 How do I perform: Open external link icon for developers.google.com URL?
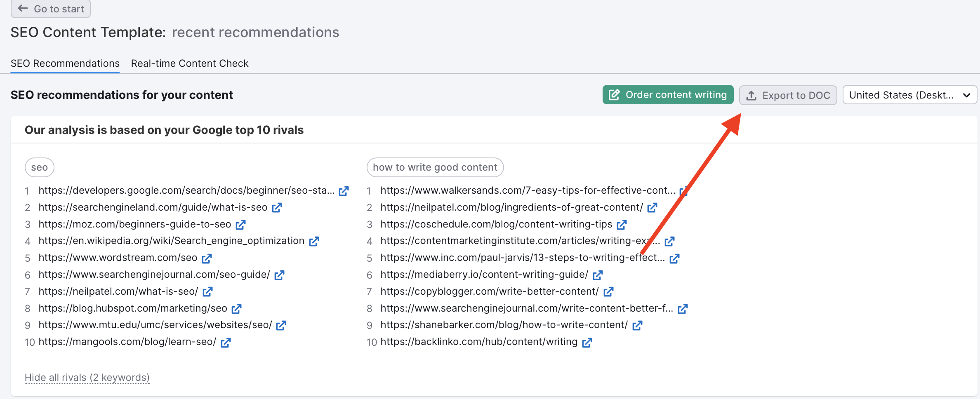(344, 191)
